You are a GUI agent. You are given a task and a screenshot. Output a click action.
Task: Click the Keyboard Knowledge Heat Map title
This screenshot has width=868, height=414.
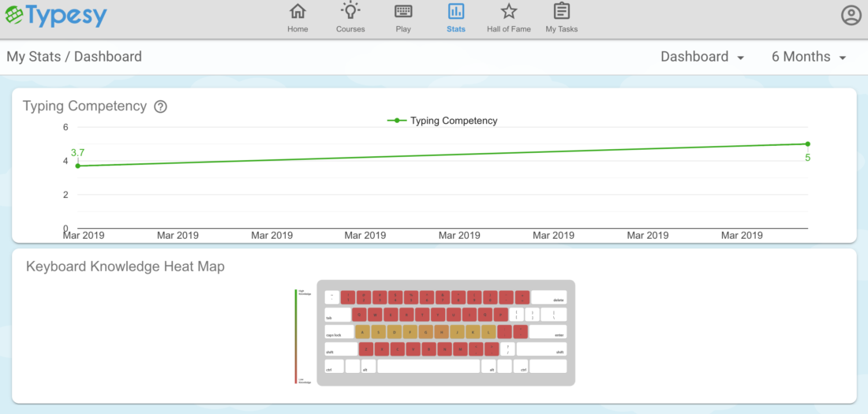[x=125, y=267]
